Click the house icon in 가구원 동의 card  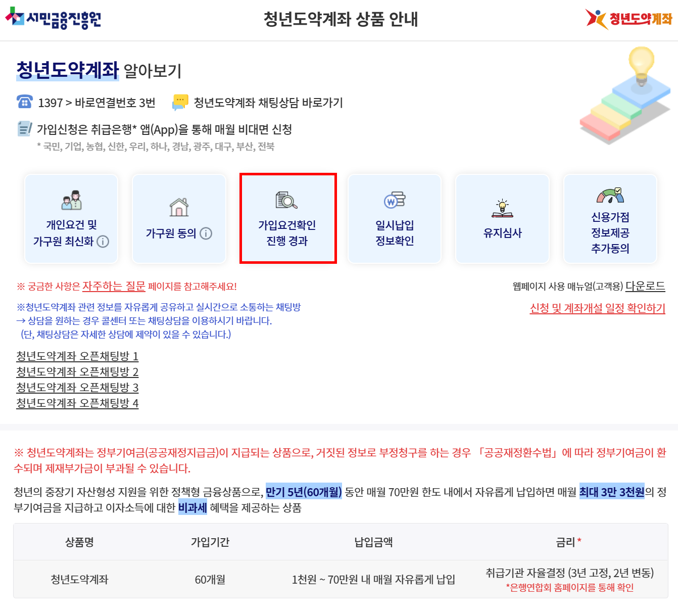coord(179,207)
